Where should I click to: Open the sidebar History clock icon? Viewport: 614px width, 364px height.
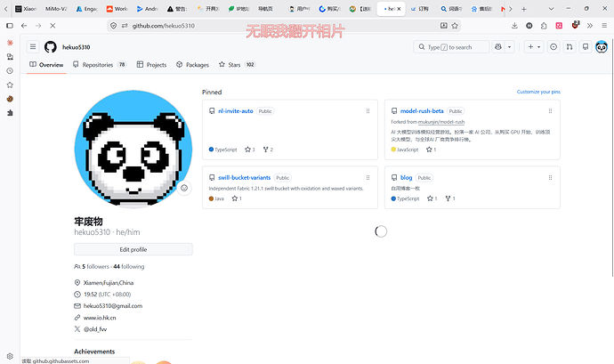10,71
